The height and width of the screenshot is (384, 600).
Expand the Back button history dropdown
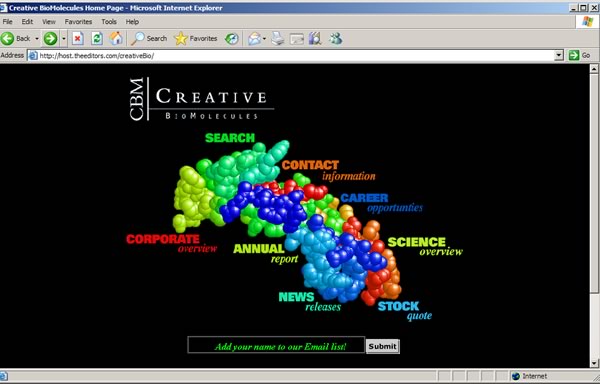pyautogui.click(x=37, y=39)
